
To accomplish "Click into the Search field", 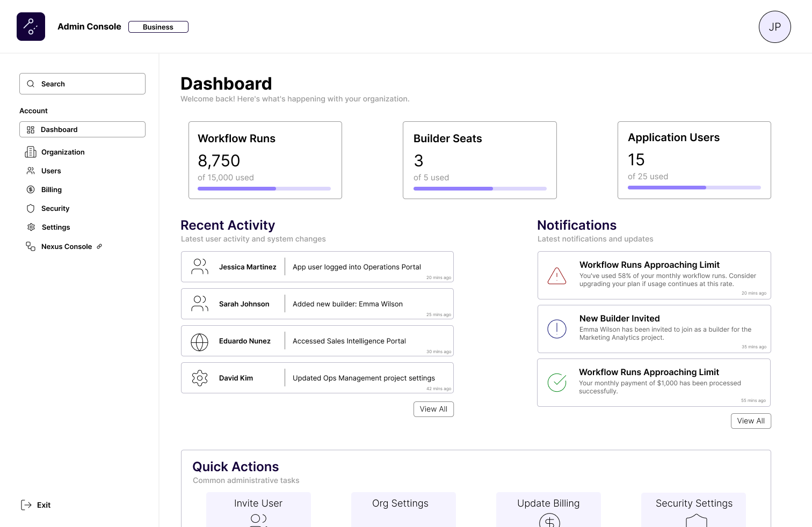I will coord(83,84).
